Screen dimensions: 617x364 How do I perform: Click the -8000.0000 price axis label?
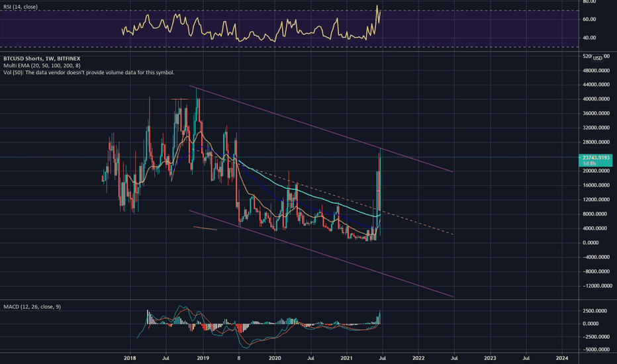coord(596,271)
